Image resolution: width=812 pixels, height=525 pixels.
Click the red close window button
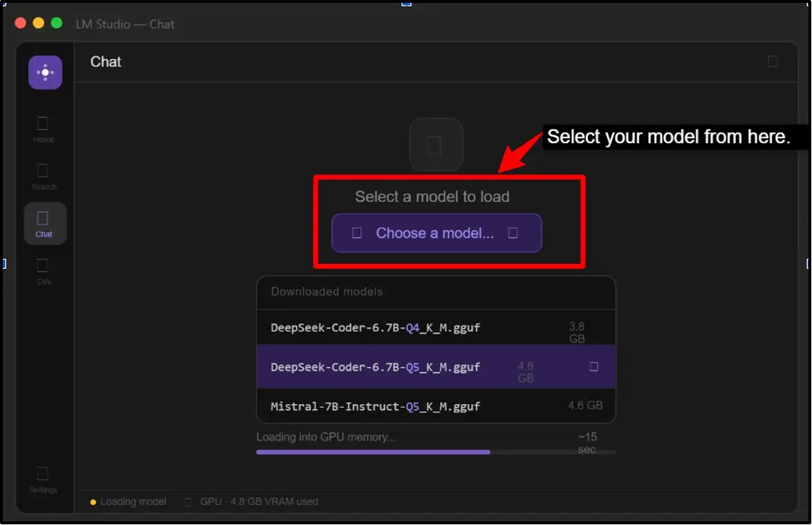click(20, 23)
